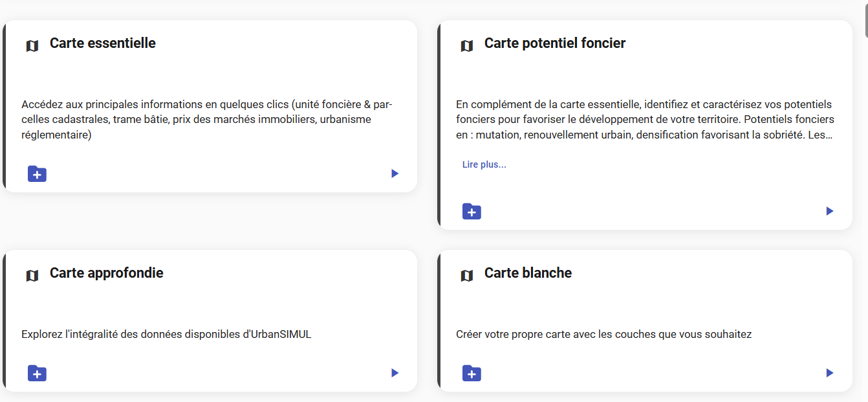The height and width of the screenshot is (402, 868).
Task: Click the add-folder icon on Carte blanche
Action: (x=472, y=374)
